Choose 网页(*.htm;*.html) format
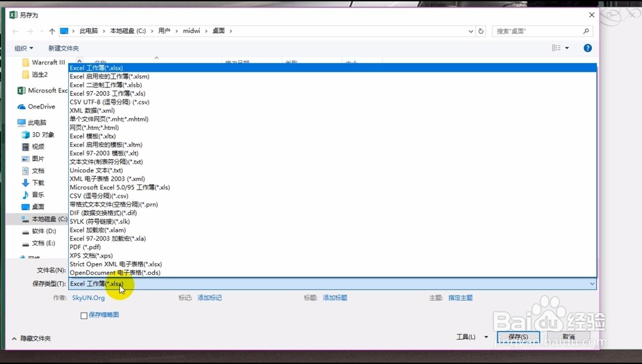 click(x=332, y=128)
